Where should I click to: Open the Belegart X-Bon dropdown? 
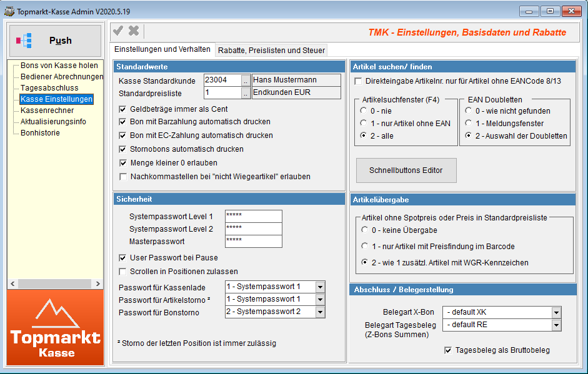click(x=556, y=312)
